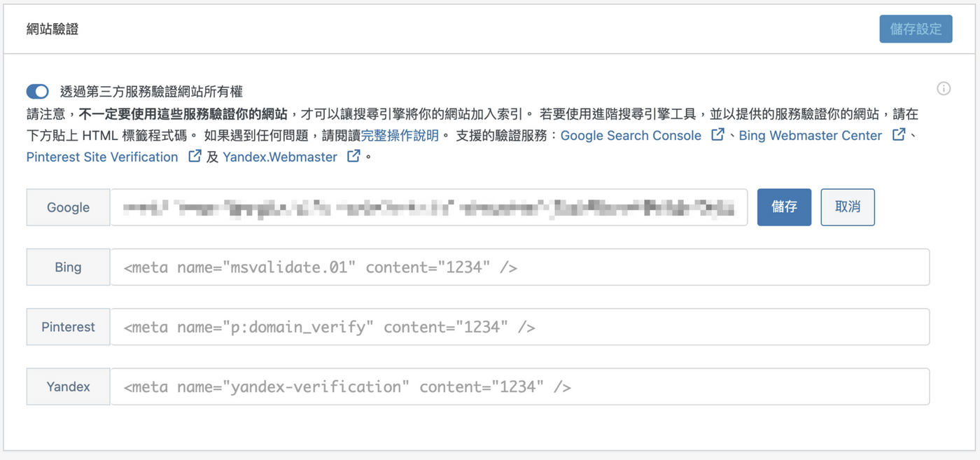Open the 完整操作說明 link
The width and height of the screenshot is (980, 460).
400,136
